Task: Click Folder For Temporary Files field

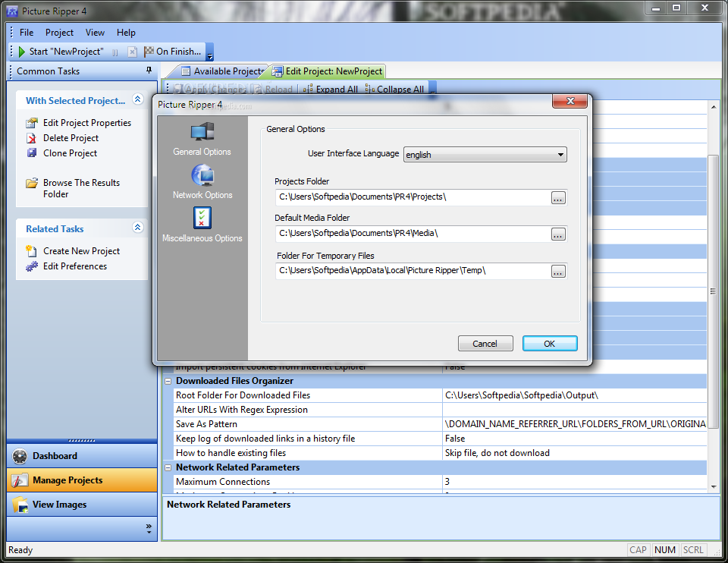Action: (413, 271)
